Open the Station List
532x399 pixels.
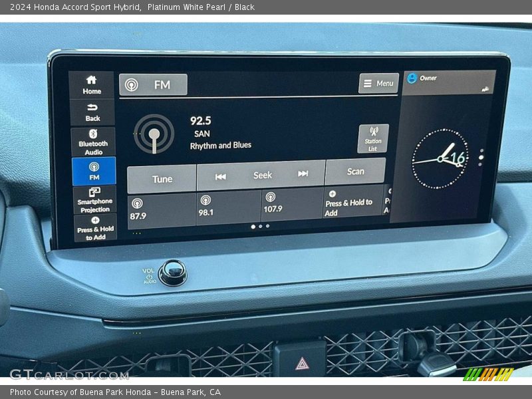(x=372, y=138)
